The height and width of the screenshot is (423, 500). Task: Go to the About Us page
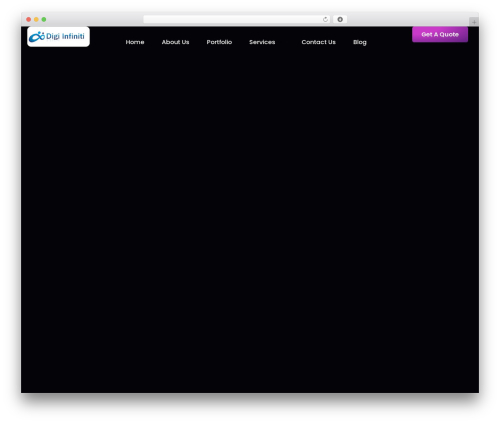tap(175, 42)
